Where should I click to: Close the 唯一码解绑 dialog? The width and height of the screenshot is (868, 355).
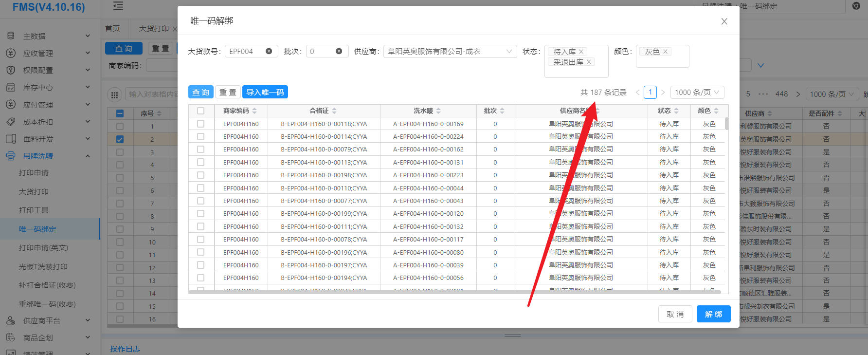(x=724, y=21)
